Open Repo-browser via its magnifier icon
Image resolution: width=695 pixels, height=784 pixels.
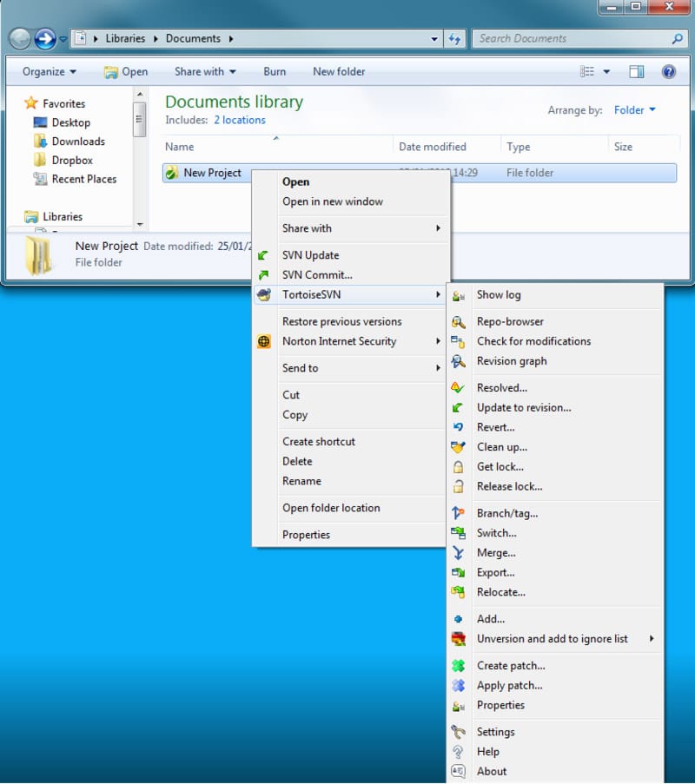coord(459,322)
